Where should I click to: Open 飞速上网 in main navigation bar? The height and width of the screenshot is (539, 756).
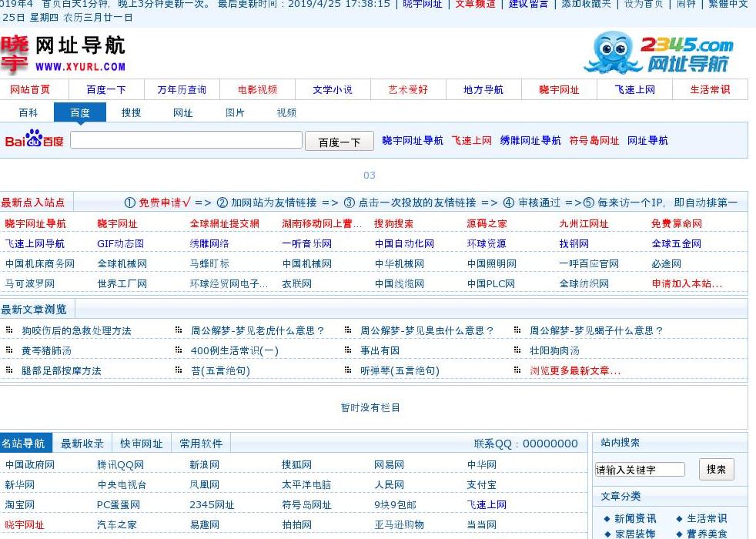(635, 89)
